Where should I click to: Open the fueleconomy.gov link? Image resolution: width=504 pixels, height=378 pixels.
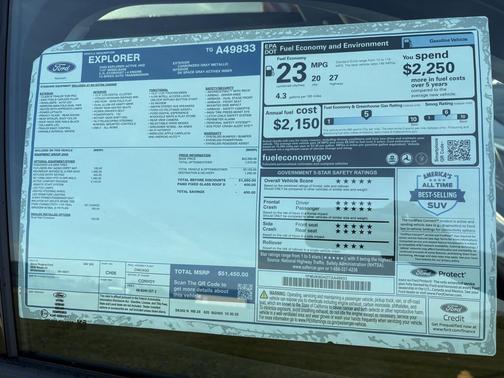point(297,157)
